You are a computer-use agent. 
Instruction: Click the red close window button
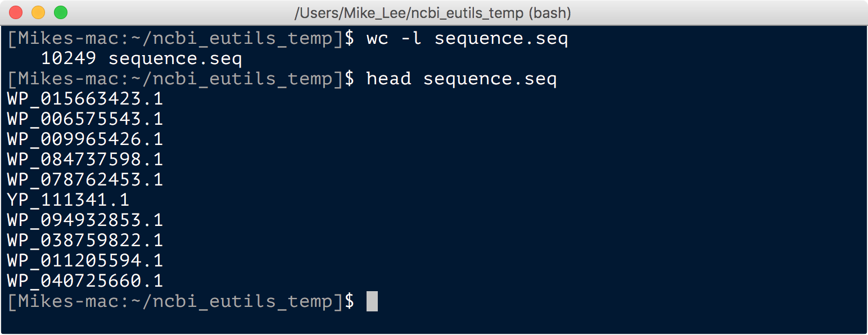click(16, 12)
